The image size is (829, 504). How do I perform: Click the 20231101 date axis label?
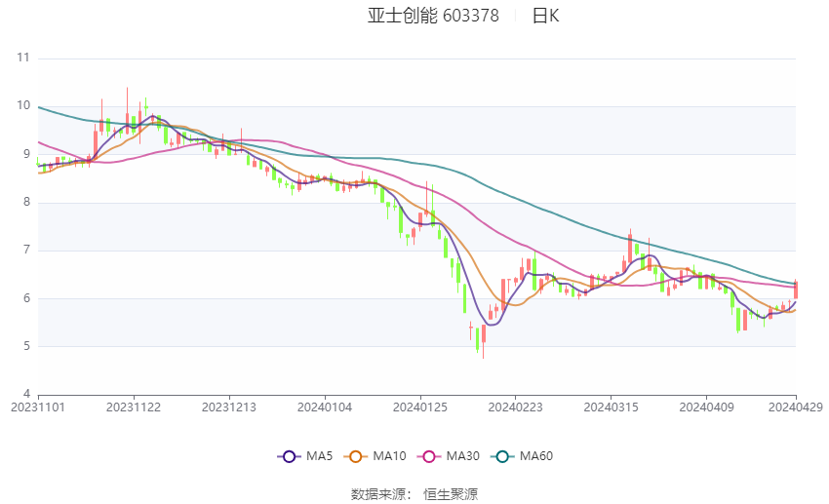(38, 407)
